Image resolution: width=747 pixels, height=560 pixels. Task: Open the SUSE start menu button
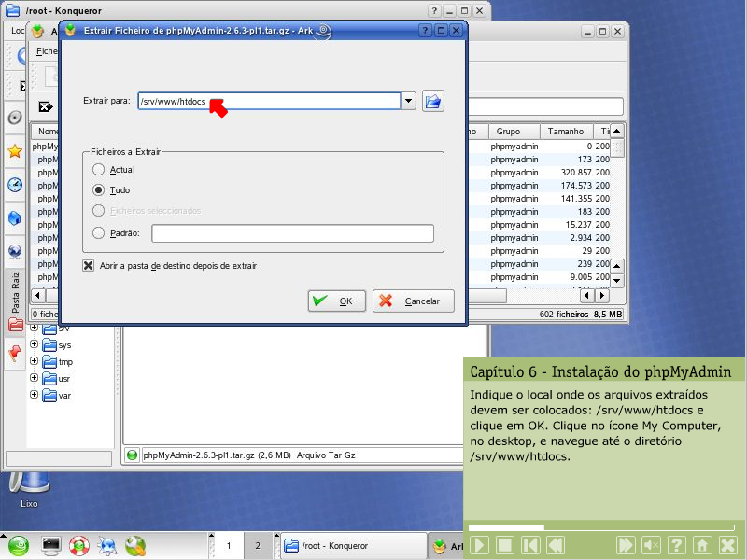[x=19, y=545]
